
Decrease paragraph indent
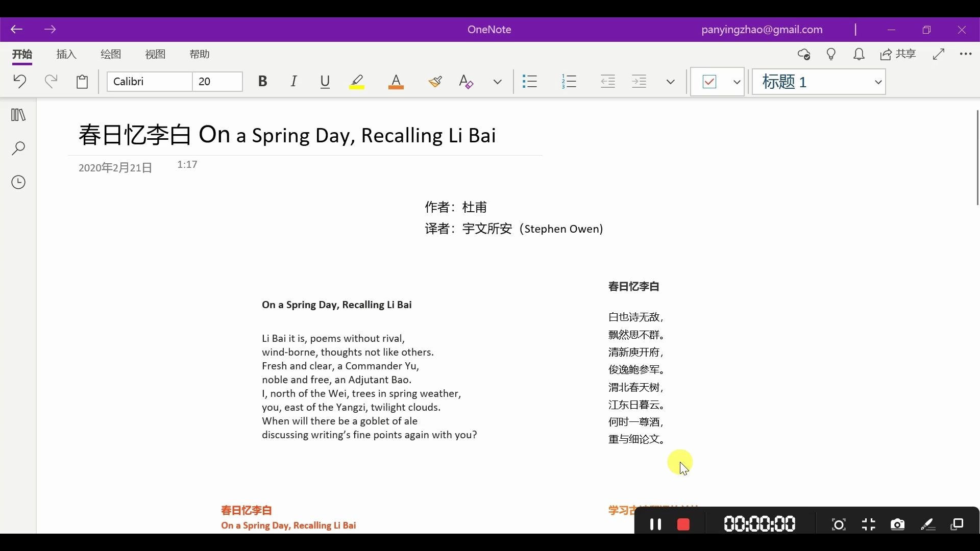(x=608, y=82)
